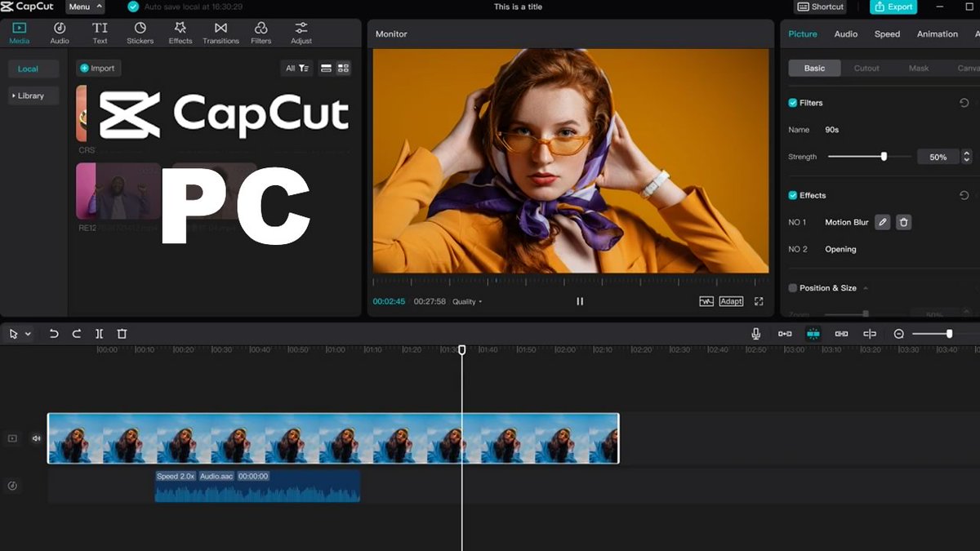Select the pointer tool in timeline toolbar
The height and width of the screenshot is (551, 980).
click(14, 334)
